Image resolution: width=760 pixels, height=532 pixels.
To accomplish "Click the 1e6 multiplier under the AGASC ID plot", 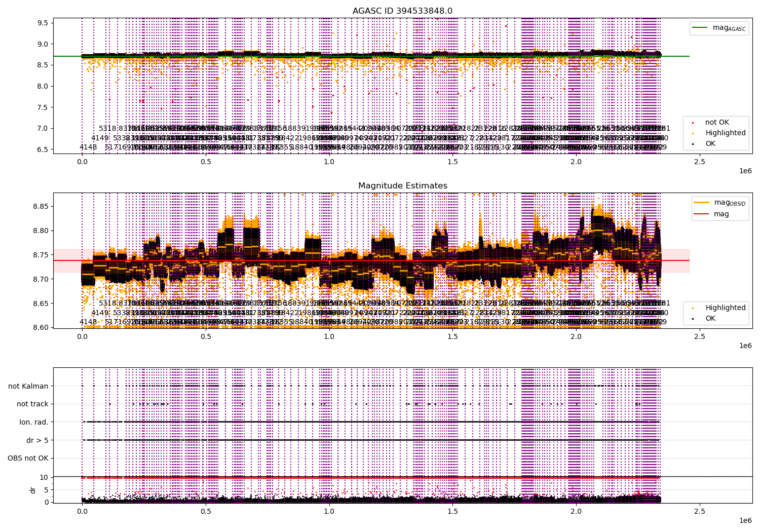I will click(x=745, y=171).
